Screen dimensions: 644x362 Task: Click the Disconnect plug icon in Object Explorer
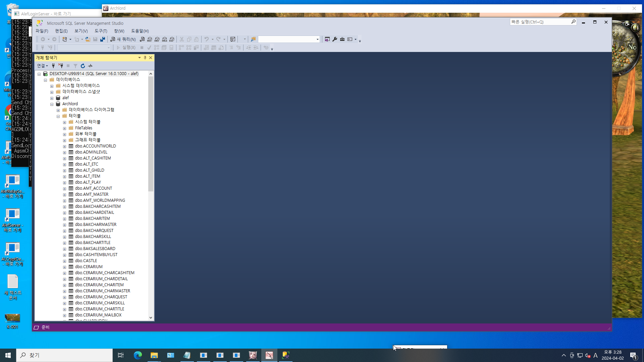coord(61,66)
